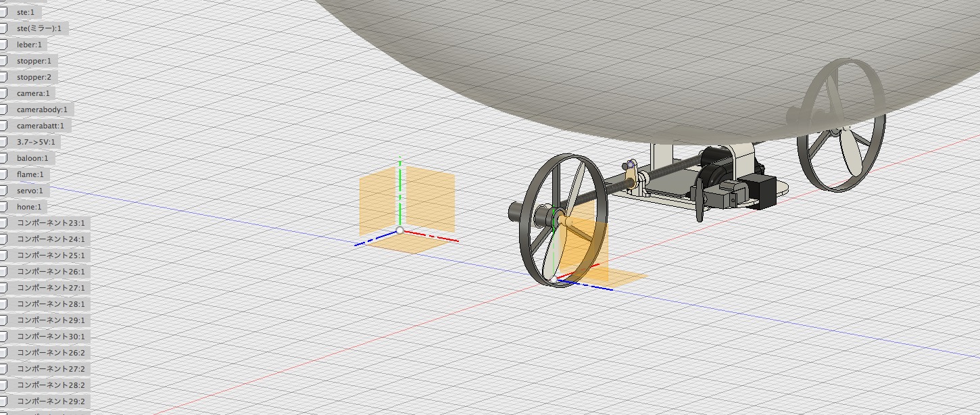This screenshot has height=415, width=980.
Task: Click the white origin point of the standalone triad
Action: click(400, 230)
